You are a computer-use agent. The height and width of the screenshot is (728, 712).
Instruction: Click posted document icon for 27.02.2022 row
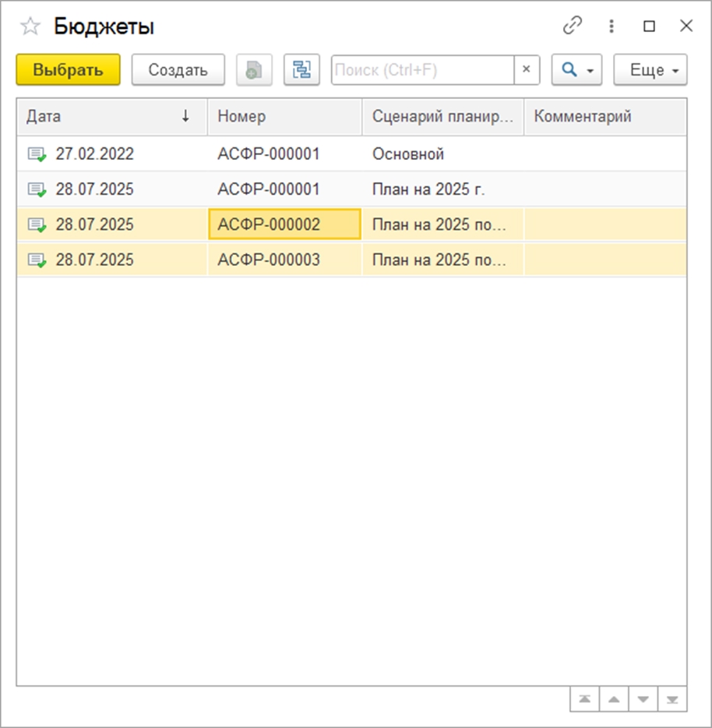[x=37, y=154]
